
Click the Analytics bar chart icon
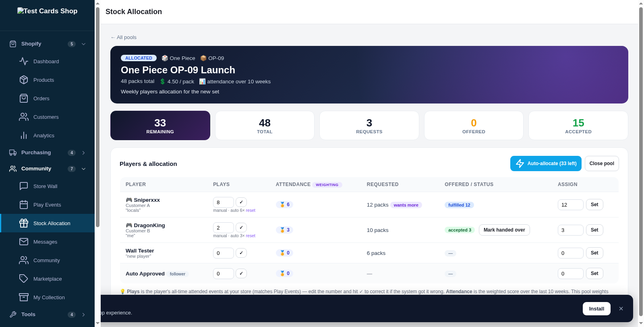[x=24, y=135]
